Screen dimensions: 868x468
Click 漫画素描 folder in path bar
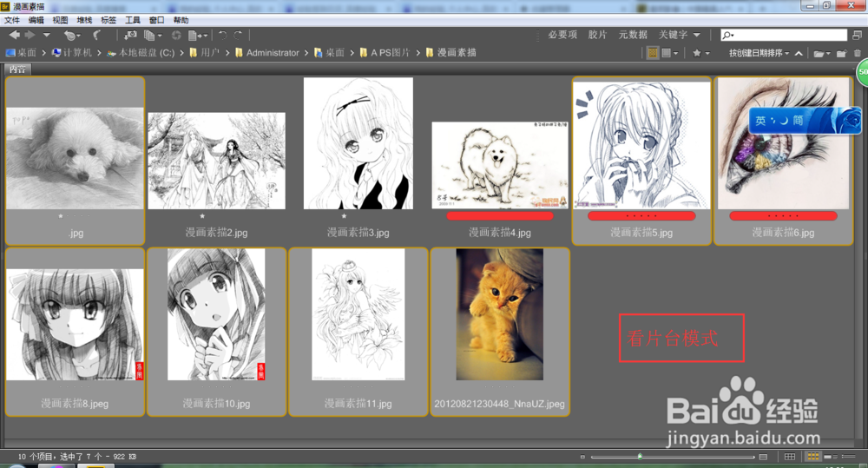(x=450, y=53)
